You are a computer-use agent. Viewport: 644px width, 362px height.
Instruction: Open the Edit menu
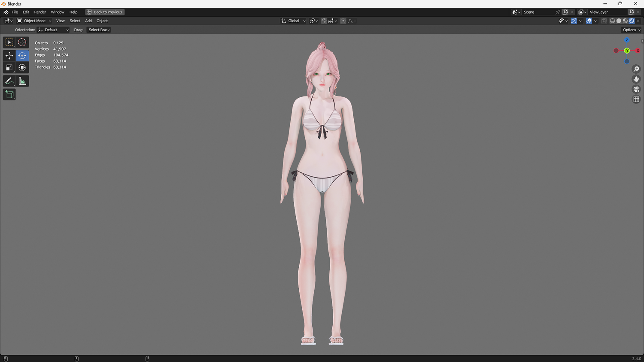pyautogui.click(x=26, y=12)
